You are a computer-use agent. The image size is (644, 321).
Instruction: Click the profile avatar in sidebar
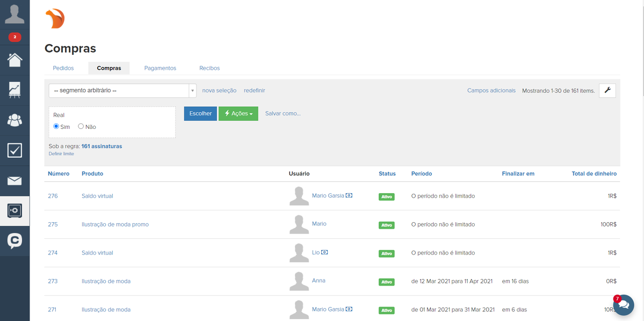15,14
